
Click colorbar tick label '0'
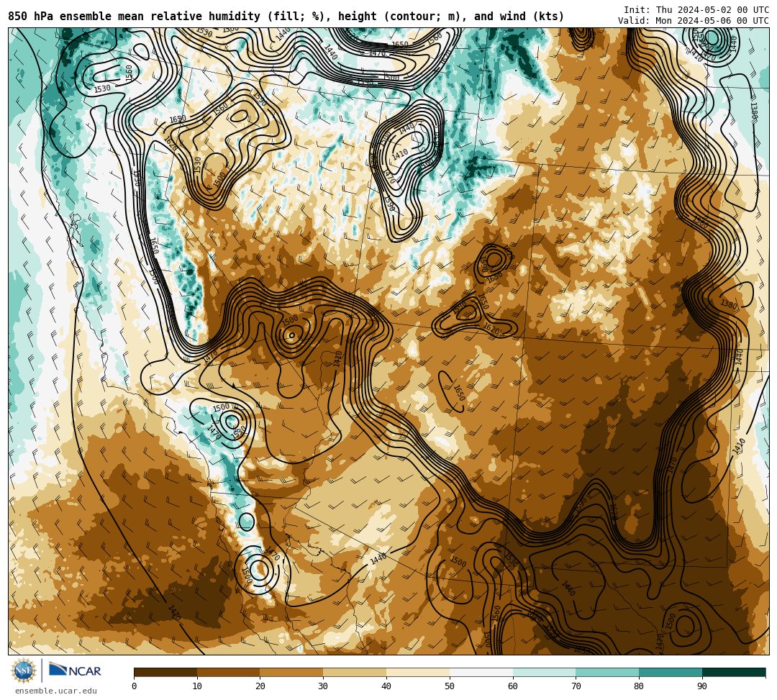[135, 686]
